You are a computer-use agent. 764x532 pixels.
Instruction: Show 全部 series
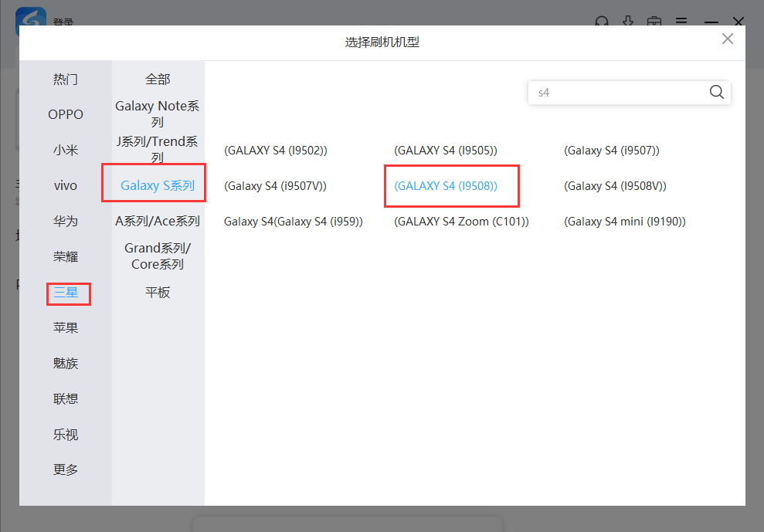point(158,79)
